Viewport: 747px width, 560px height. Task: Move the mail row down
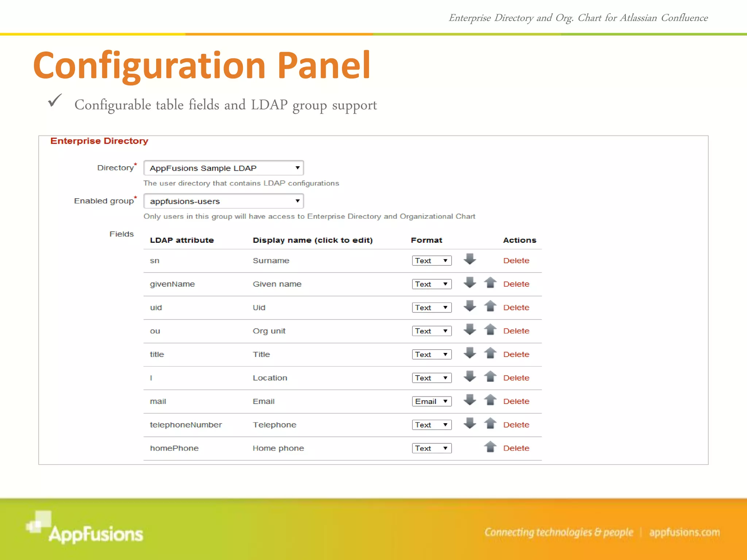tap(470, 400)
